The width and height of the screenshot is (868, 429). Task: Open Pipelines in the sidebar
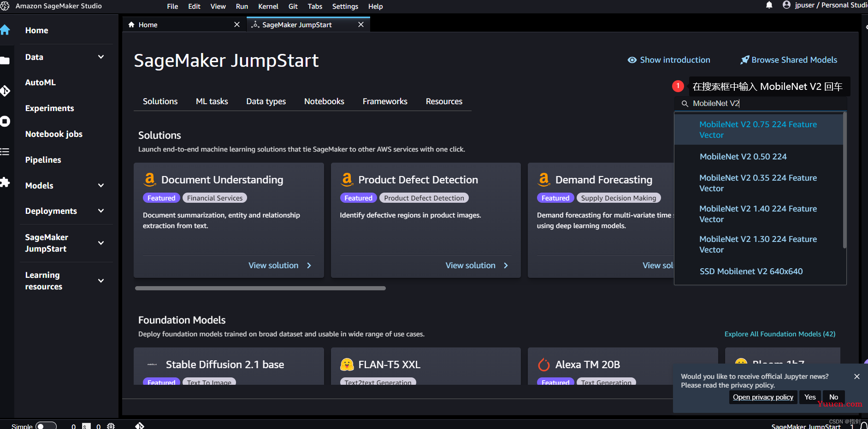(43, 160)
